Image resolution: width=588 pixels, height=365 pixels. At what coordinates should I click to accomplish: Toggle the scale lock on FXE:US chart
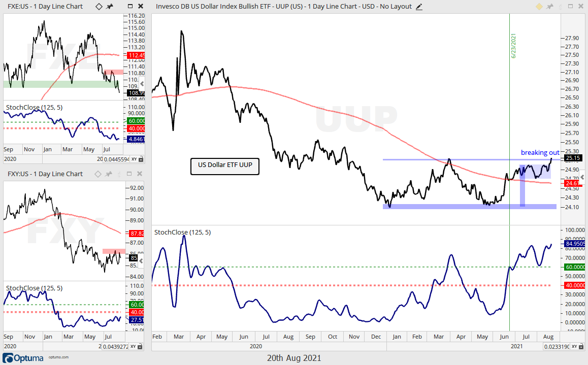[141, 159]
